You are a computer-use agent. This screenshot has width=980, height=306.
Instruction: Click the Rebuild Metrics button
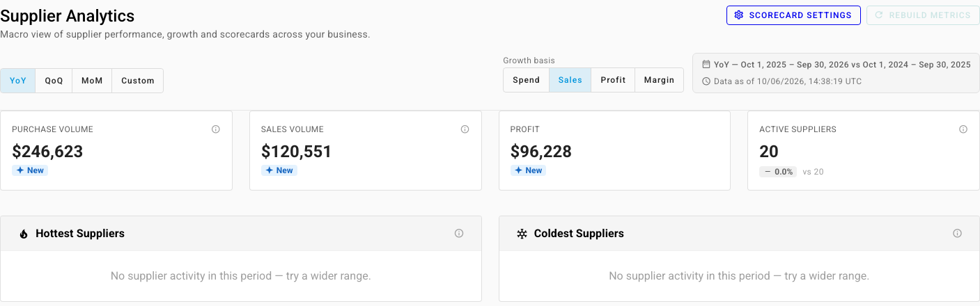[923, 15]
